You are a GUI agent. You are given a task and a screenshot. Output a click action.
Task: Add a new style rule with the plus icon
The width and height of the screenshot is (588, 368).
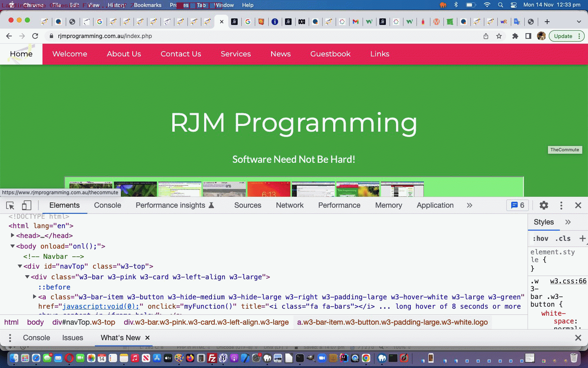[x=583, y=238]
